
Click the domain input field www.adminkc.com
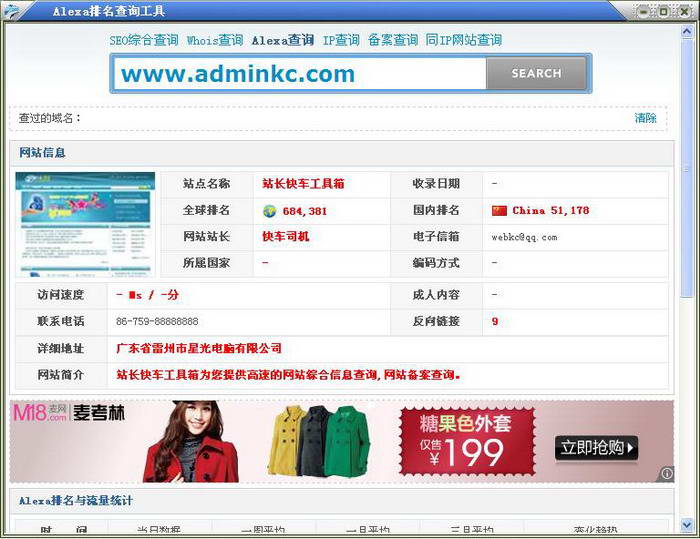click(300, 73)
